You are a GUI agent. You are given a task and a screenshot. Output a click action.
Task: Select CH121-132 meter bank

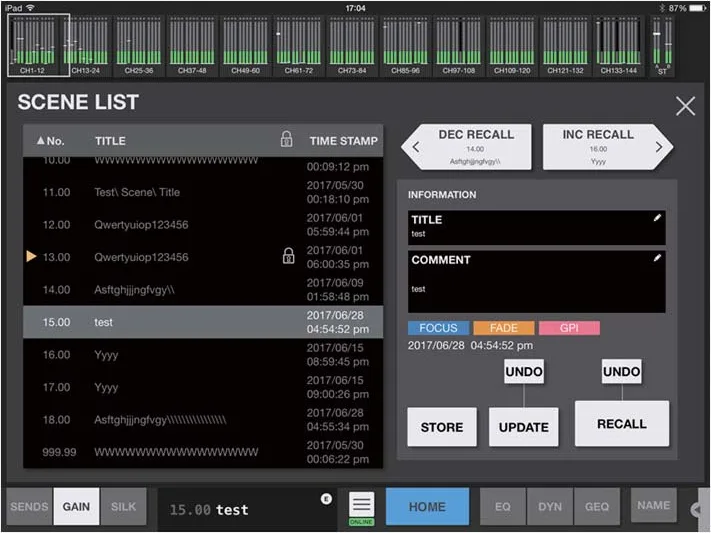tap(565, 45)
